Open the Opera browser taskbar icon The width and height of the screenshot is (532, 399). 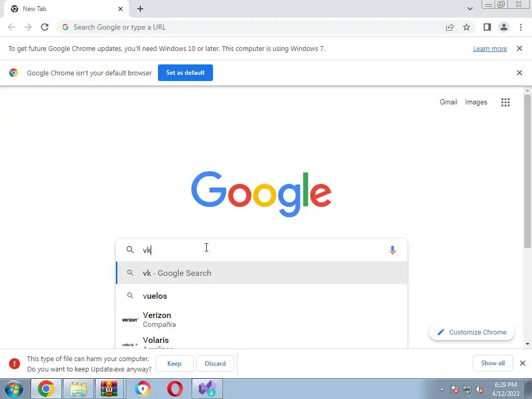[175, 389]
